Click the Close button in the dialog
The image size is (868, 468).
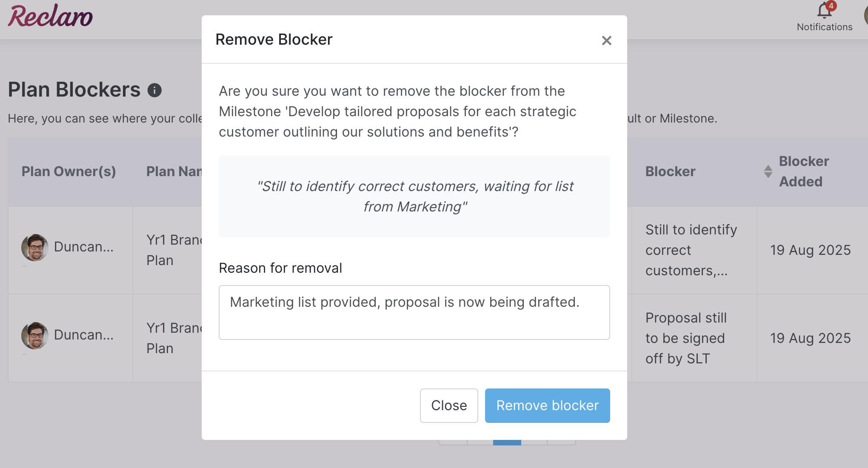(x=449, y=405)
